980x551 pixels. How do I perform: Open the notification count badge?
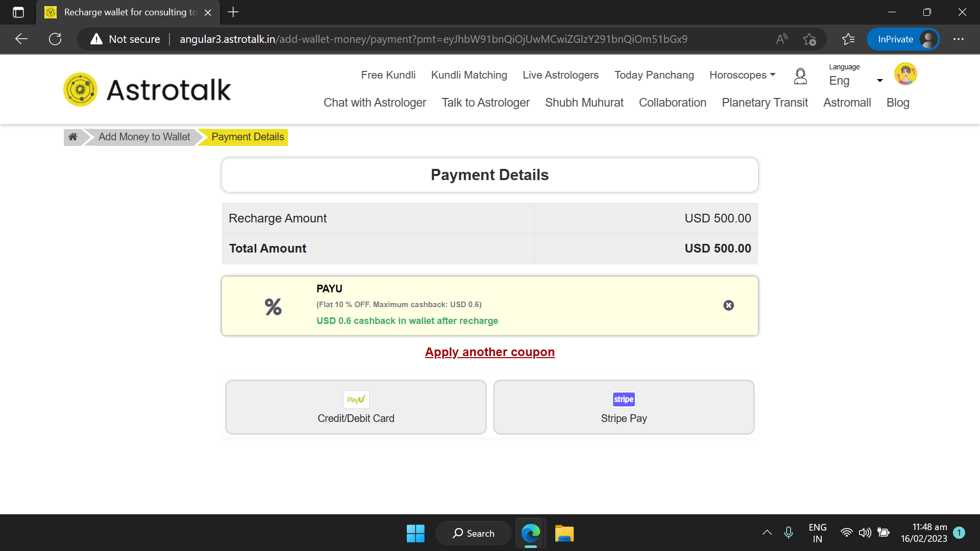click(959, 533)
